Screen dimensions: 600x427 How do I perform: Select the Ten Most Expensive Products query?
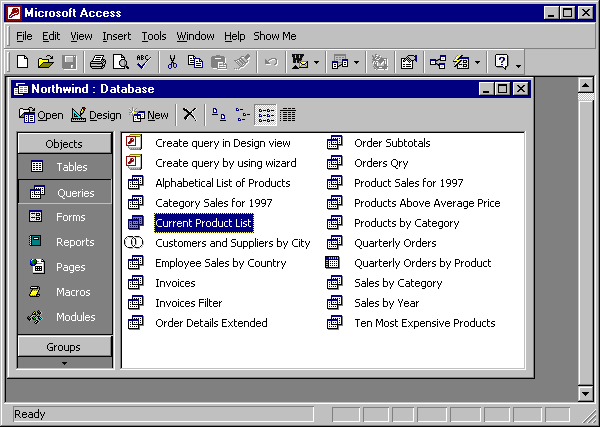425,323
